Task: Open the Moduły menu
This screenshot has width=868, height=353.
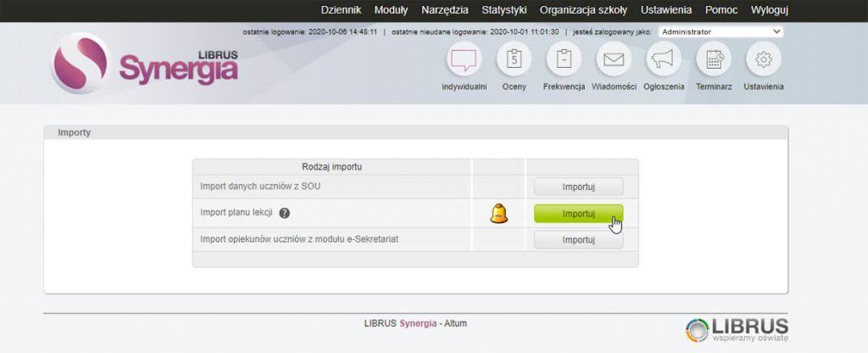Action: point(391,10)
